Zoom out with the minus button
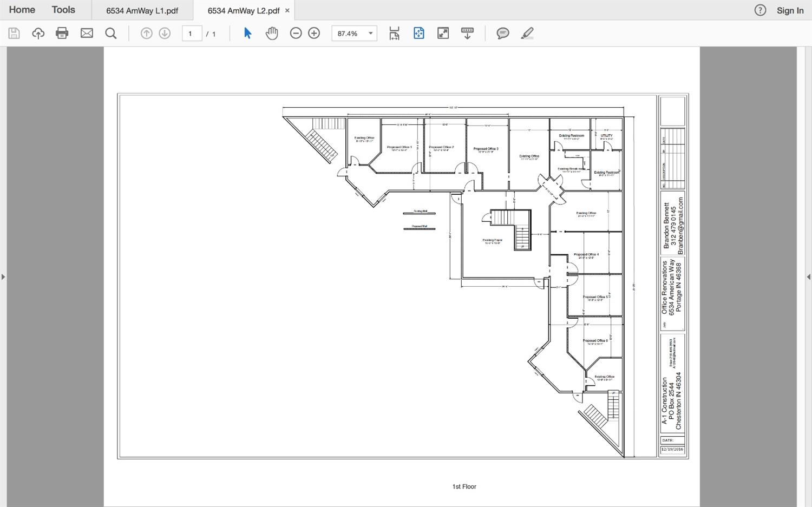This screenshot has height=507, width=812. click(x=296, y=34)
